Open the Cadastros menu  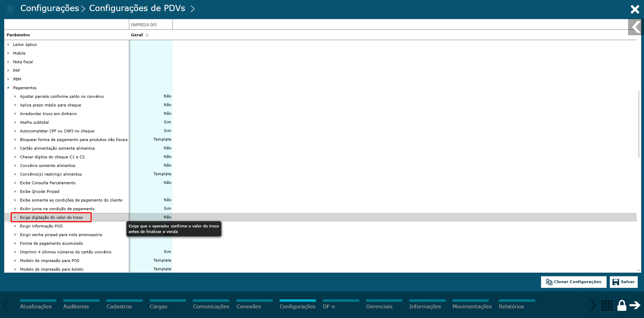(119, 306)
